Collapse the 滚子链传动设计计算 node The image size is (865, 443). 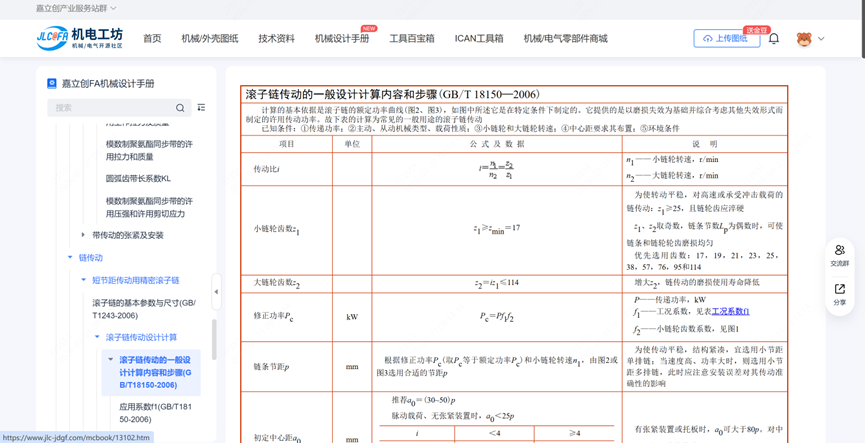pyautogui.click(x=97, y=338)
